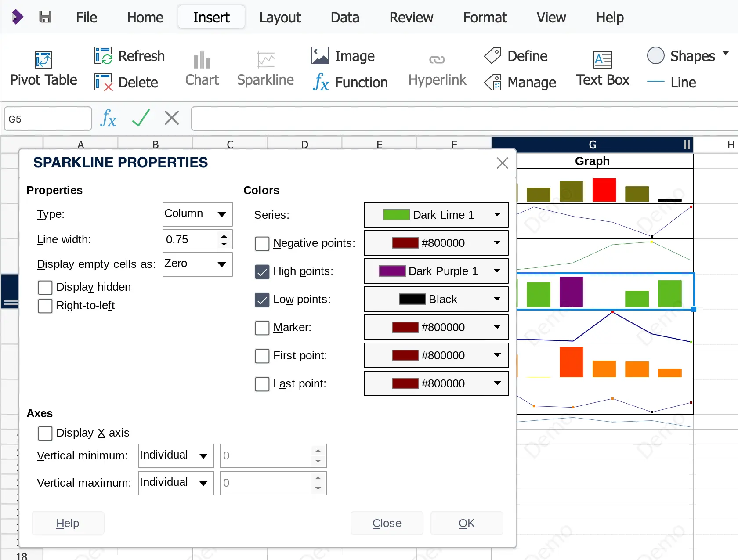Open the Pivot Table tool
The height and width of the screenshot is (560, 738).
[43, 68]
